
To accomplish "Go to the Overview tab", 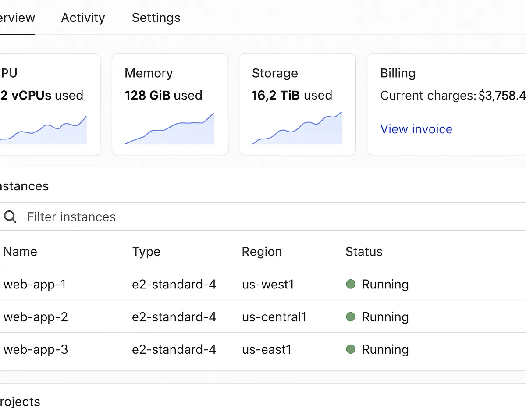I will [x=17, y=18].
